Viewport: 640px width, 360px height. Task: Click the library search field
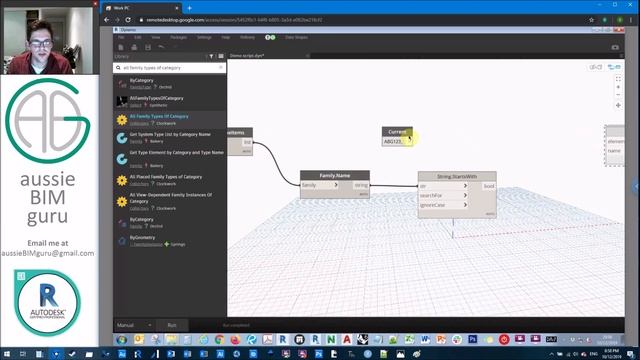(169, 68)
